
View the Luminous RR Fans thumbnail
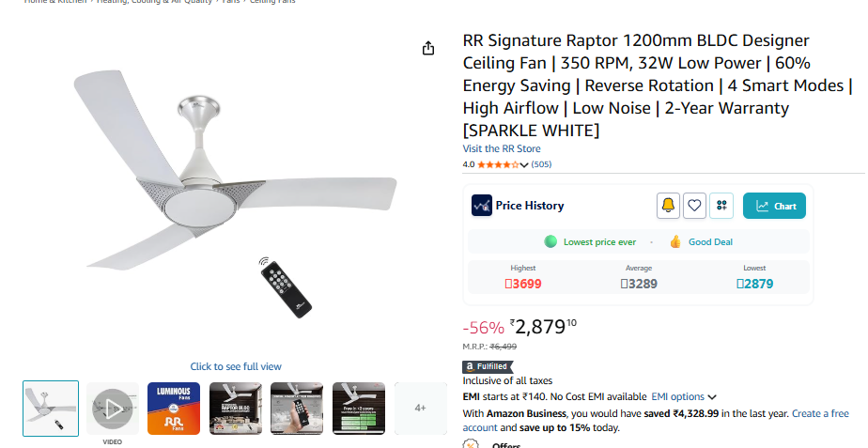(174, 409)
